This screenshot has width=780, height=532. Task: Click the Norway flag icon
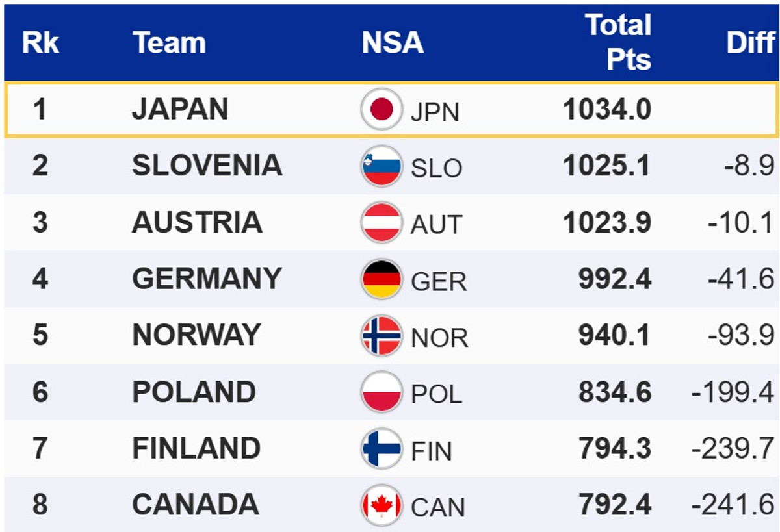(x=382, y=336)
